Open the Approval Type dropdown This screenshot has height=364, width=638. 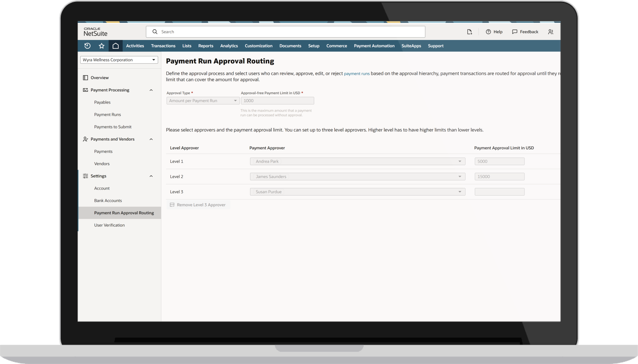(x=203, y=101)
